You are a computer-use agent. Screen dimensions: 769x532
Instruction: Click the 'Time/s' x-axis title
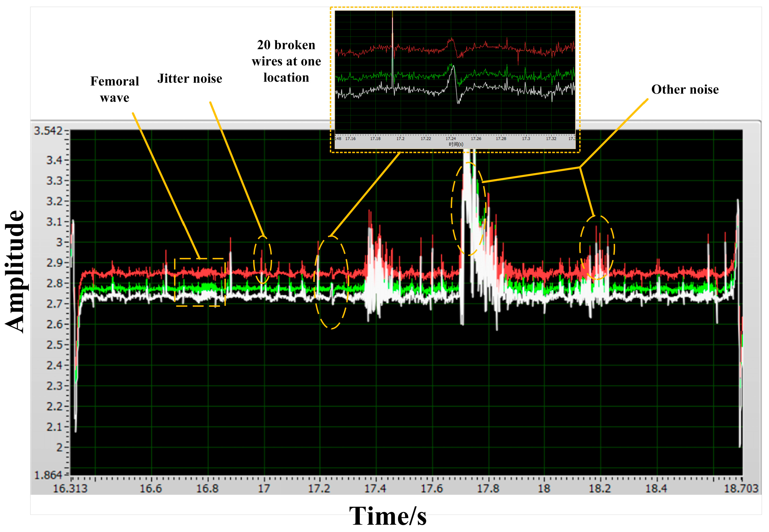[388, 516]
